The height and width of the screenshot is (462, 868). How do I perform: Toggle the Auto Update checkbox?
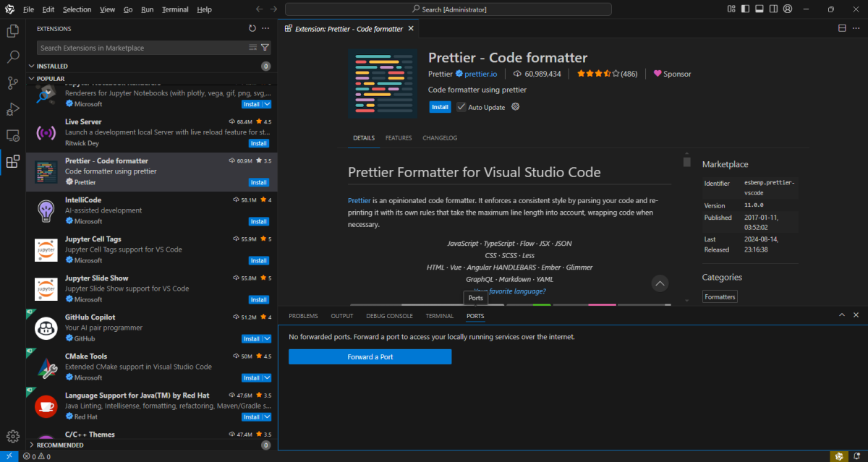tap(461, 107)
